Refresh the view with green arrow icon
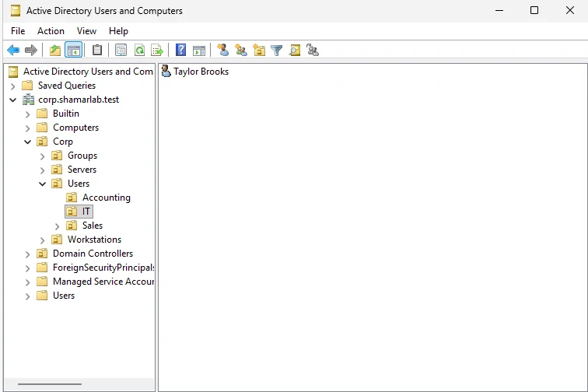The height and width of the screenshot is (392, 588). (x=139, y=50)
